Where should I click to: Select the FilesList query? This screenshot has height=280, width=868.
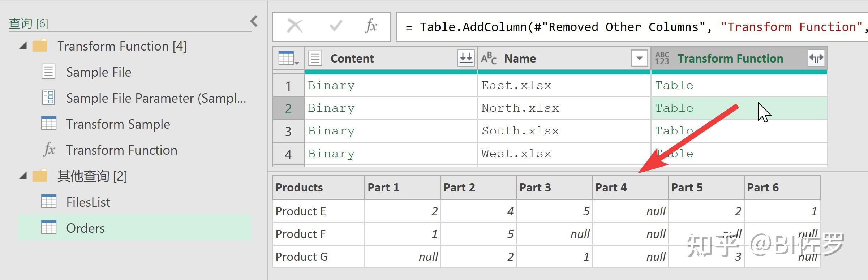click(x=88, y=202)
